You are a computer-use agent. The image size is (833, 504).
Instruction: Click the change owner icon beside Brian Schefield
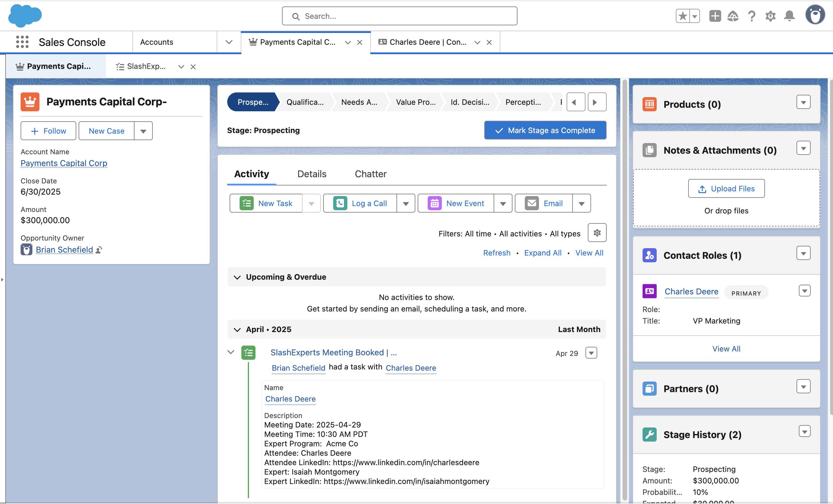coord(99,250)
